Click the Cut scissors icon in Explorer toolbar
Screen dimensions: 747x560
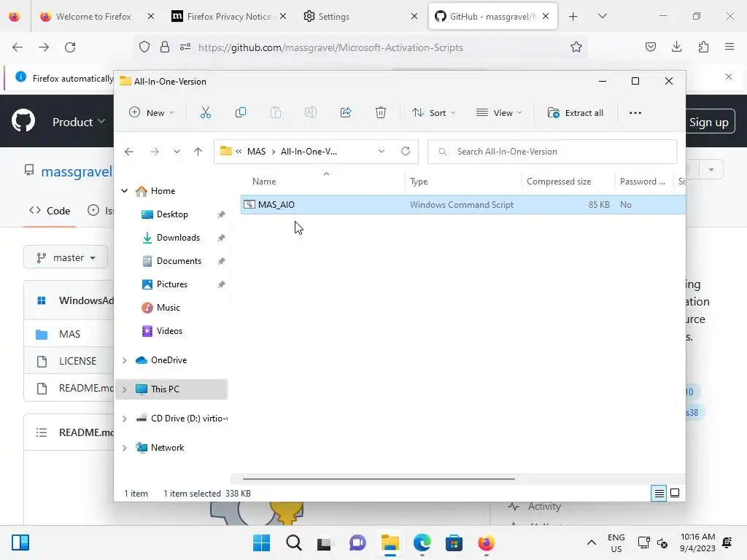pos(205,113)
